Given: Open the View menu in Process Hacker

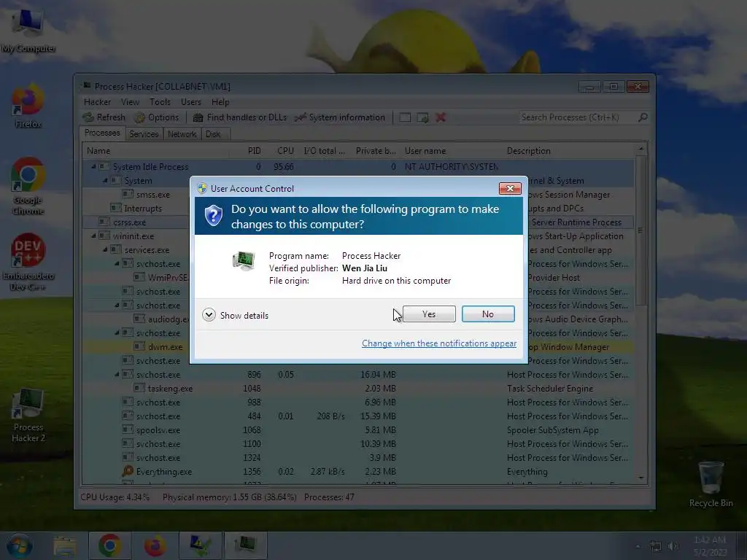Looking at the screenshot, I should coord(130,102).
